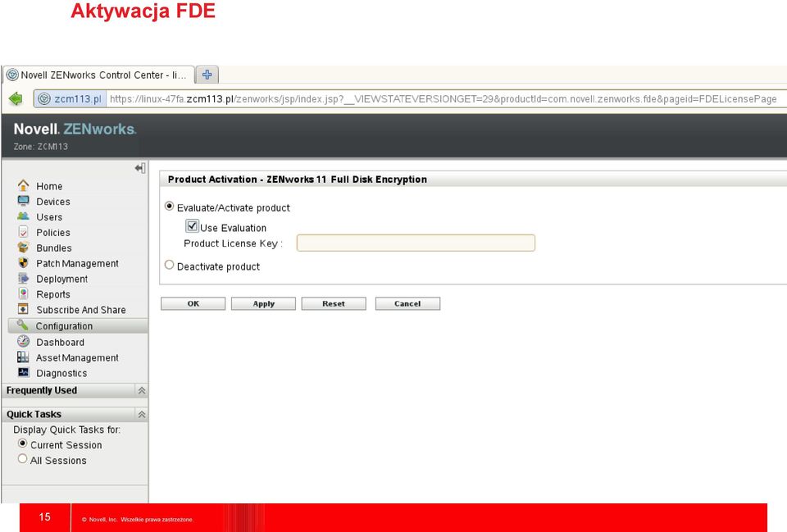Click the Reset button
The height and width of the screenshot is (532, 787).
334,303
